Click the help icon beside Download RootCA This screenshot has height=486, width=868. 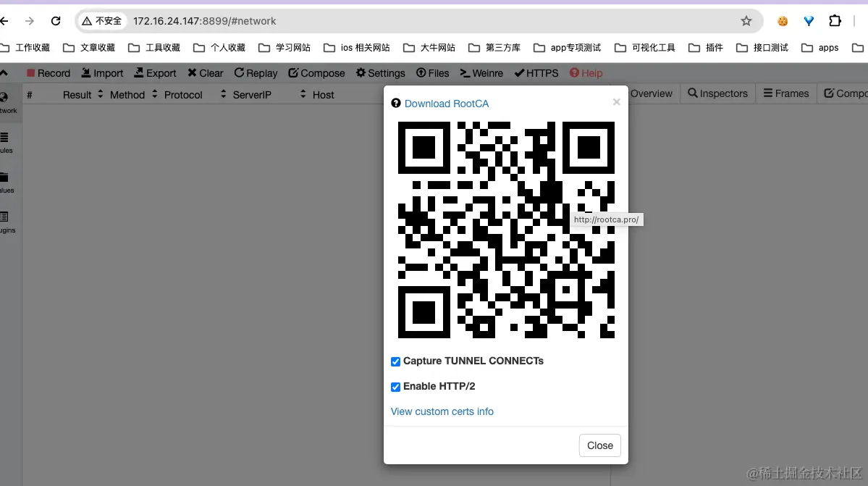396,103
